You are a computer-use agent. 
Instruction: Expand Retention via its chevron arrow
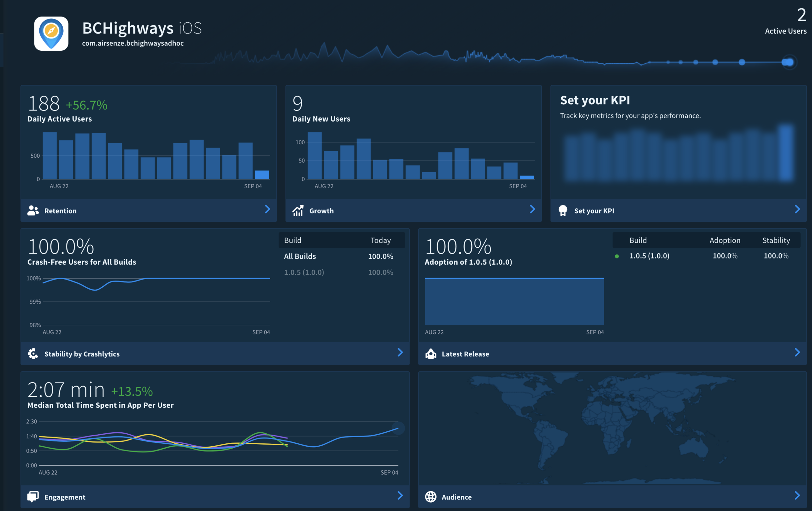click(x=267, y=209)
